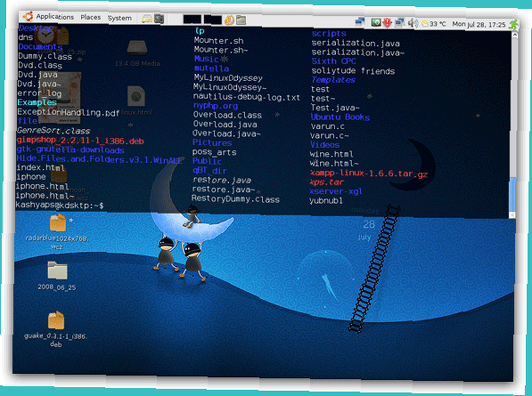This screenshot has height=396, width=532.
Task: Click the orange round launcher icon in panel
Action: pos(229,20)
